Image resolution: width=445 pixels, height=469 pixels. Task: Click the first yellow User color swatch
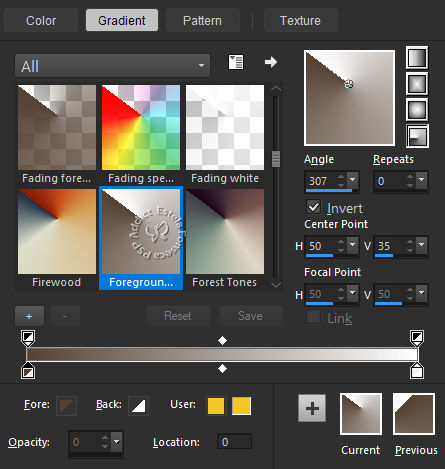(216, 406)
